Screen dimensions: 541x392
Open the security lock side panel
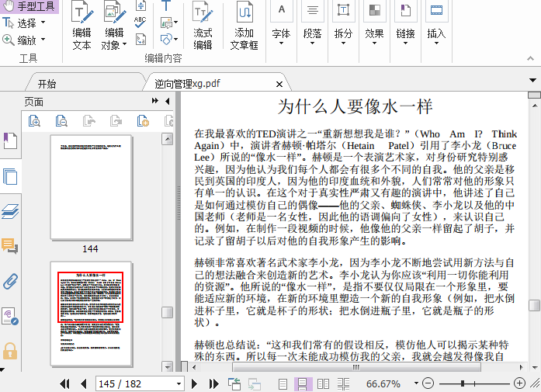(10, 351)
